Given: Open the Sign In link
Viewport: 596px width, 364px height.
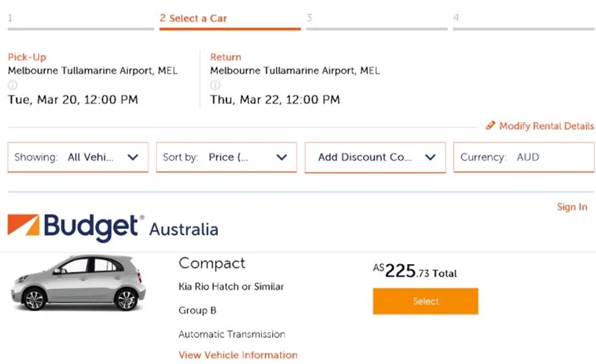Looking at the screenshot, I should click(x=571, y=207).
